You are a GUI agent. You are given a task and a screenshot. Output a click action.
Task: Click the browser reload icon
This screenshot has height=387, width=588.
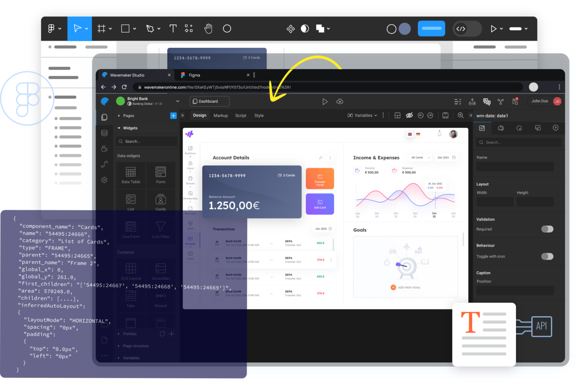[x=124, y=87]
